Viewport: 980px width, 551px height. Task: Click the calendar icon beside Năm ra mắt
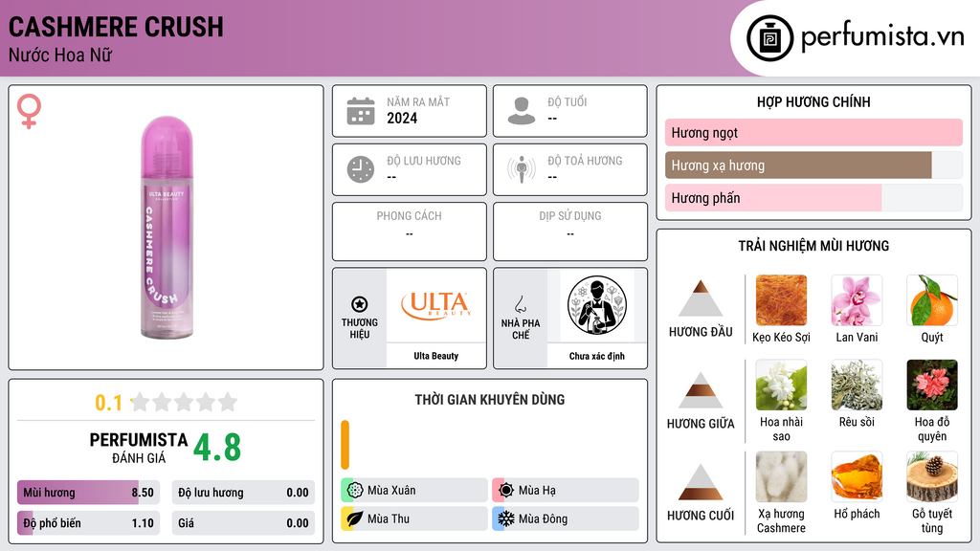361,111
